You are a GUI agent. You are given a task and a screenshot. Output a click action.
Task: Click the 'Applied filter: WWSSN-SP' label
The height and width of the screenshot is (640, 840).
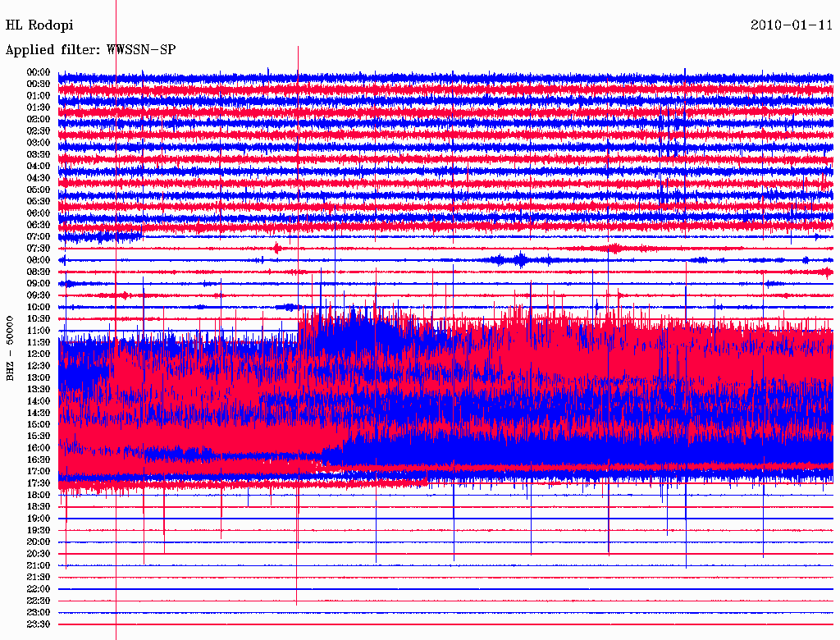[x=90, y=50]
